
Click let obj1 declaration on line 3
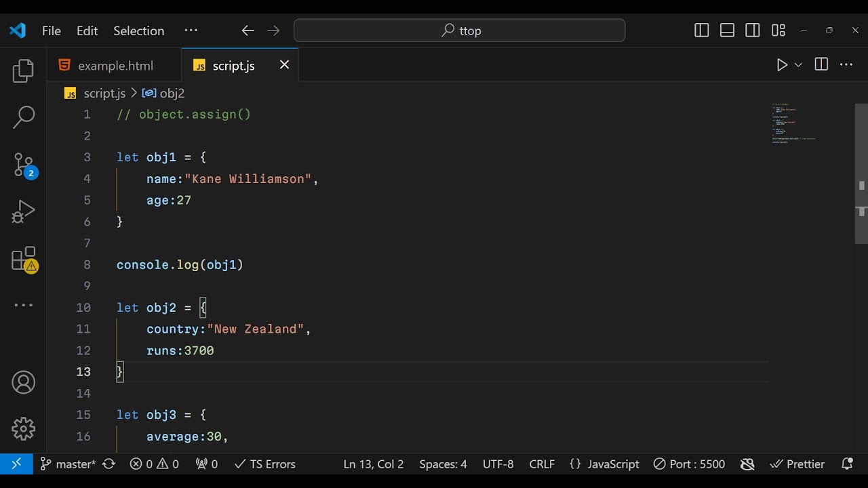[x=161, y=157]
